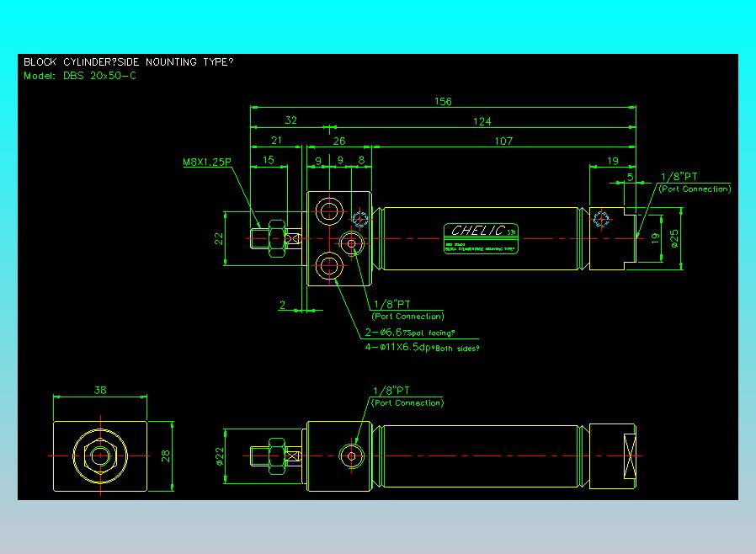This screenshot has height=554, width=756.
Task: Select the 1/8"PT label at rear end cap
Action: point(679,177)
